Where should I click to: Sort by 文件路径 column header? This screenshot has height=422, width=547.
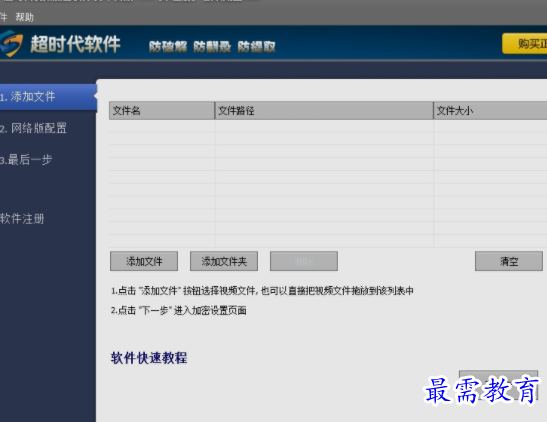point(324,111)
